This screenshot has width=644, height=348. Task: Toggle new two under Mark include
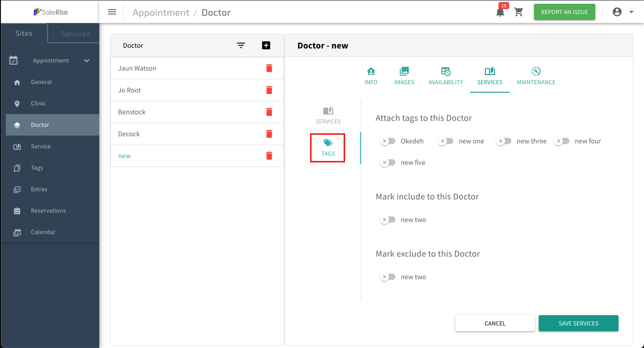tap(388, 220)
